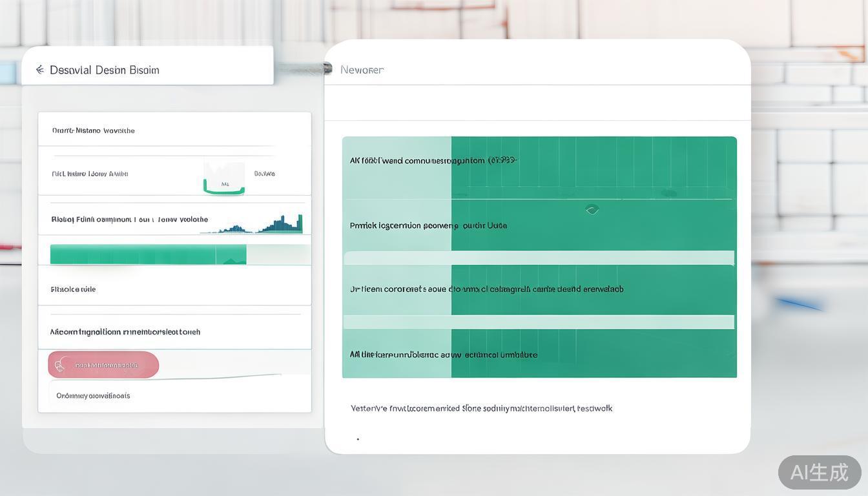The image size is (868, 496).
Task: Click the icon inside the pink button
Action: pyautogui.click(x=60, y=366)
